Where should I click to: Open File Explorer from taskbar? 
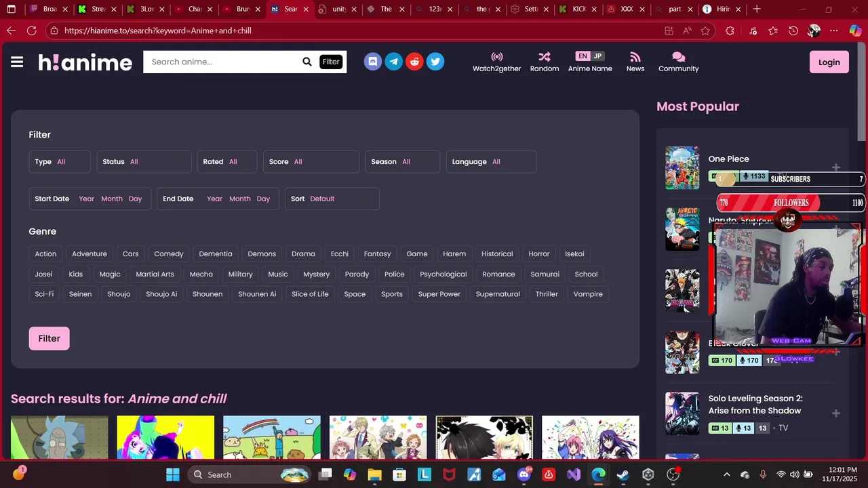click(374, 474)
